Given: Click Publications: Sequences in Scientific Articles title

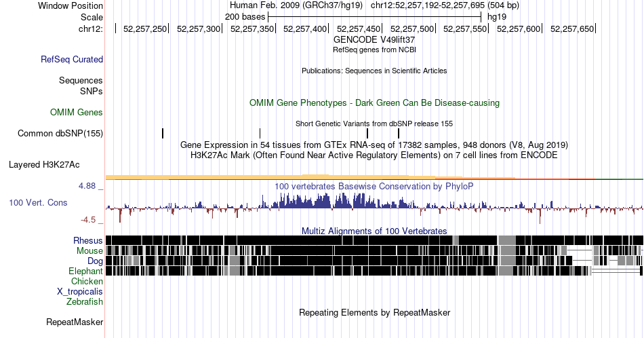Looking at the screenshot, I should [x=374, y=71].
